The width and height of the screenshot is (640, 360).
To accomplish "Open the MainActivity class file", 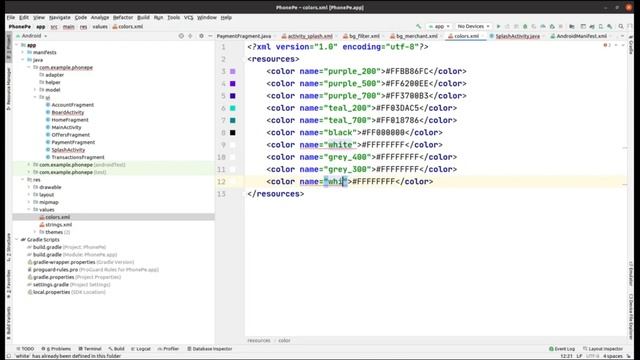I will (66, 127).
